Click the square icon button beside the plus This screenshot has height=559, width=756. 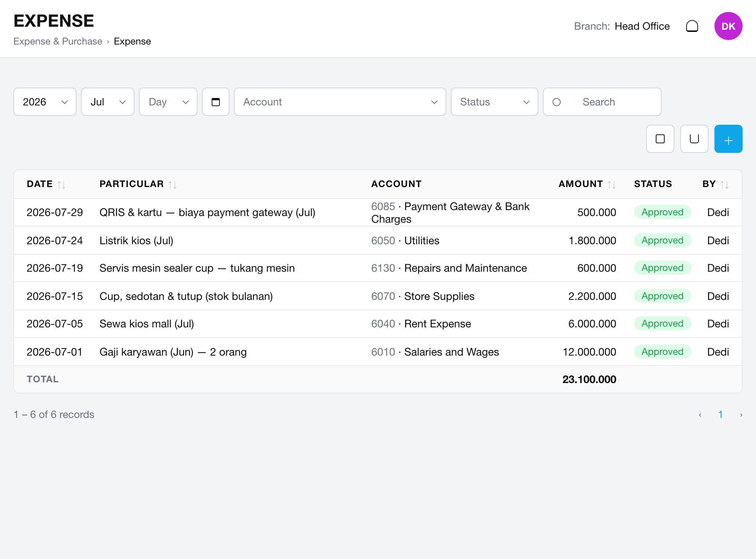660,139
